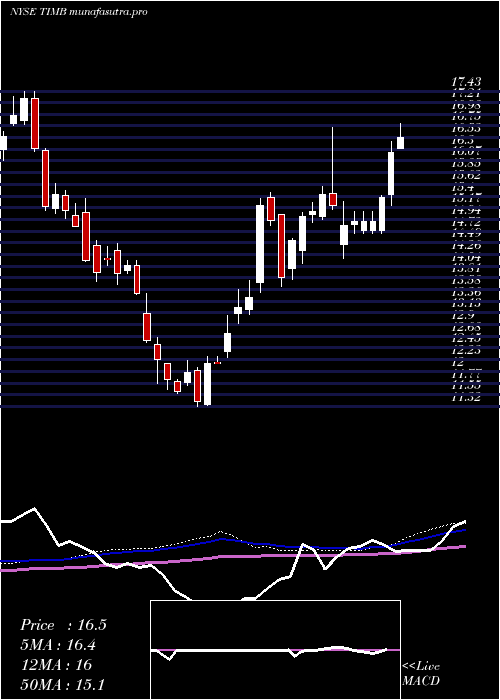Click inside the Live MACD chart box
The height and width of the screenshot is (700, 500).
point(275,650)
